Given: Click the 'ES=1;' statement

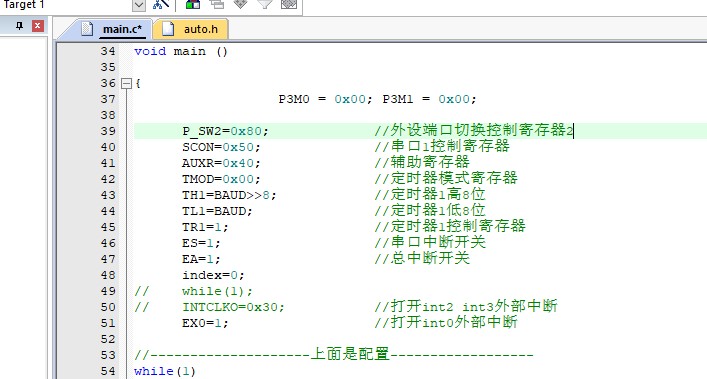Looking at the screenshot, I should point(202,243).
